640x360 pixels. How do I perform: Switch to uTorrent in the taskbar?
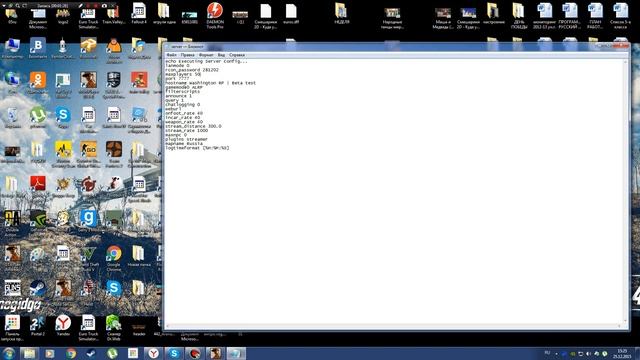[112, 353]
